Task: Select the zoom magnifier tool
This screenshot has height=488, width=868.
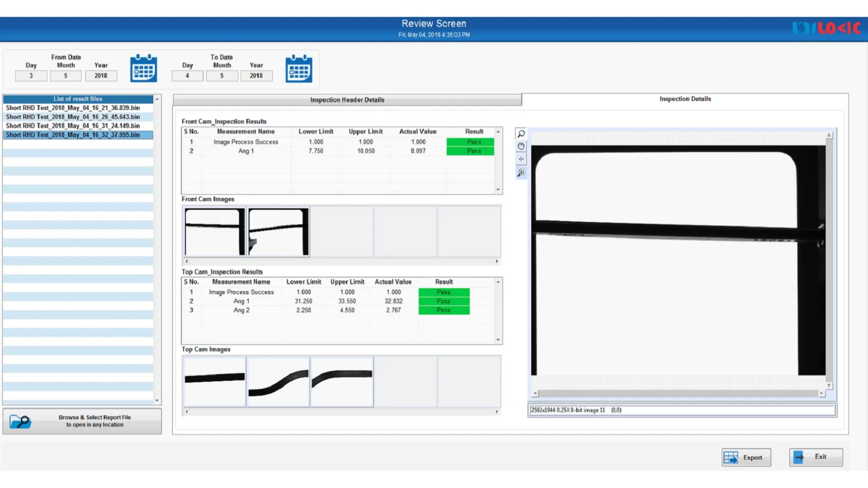Action: coord(521,134)
